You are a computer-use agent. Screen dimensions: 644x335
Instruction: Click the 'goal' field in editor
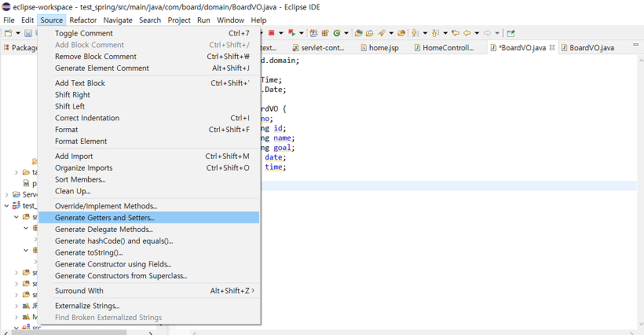click(282, 148)
